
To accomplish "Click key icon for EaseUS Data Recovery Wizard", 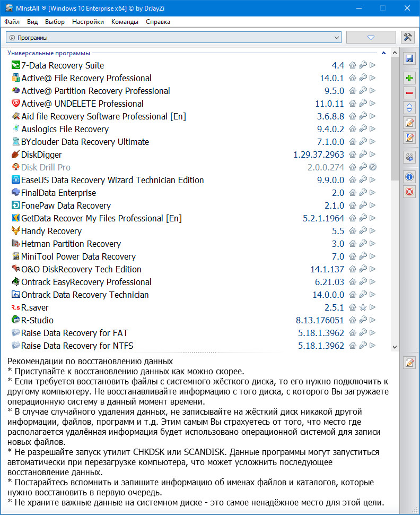I will pos(363,180).
